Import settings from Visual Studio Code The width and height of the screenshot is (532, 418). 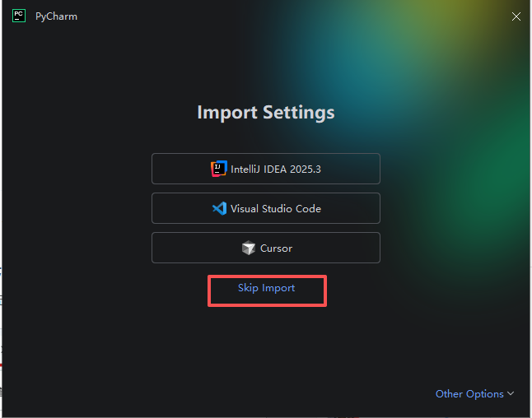point(266,208)
